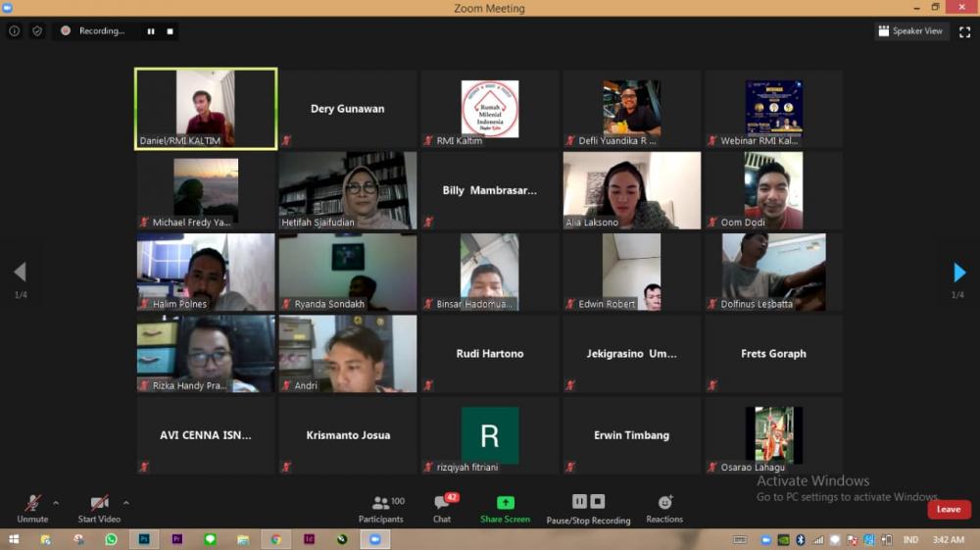Select Billy Mambrasar tile
This screenshot has width=980, height=550.
[489, 190]
